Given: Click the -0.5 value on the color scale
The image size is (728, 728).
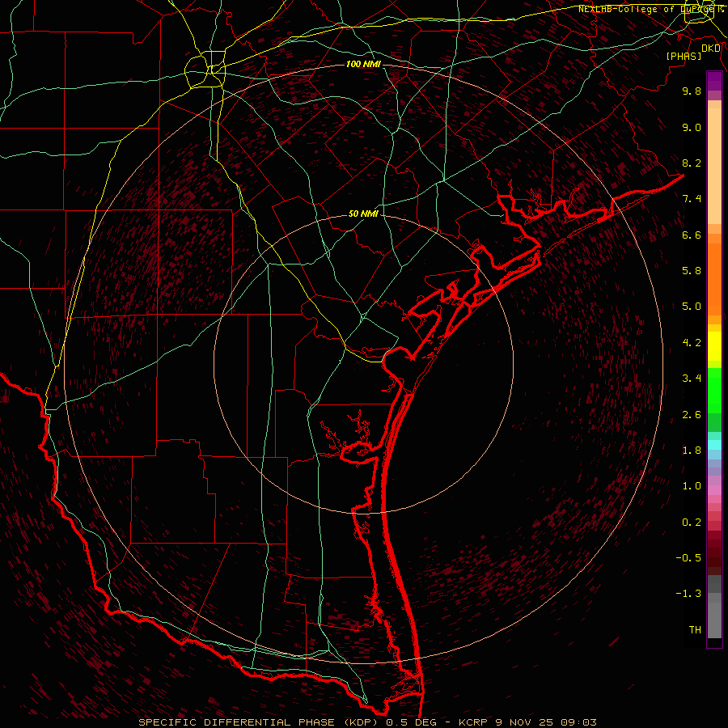Looking at the screenshot, I should tap(688, 558).
